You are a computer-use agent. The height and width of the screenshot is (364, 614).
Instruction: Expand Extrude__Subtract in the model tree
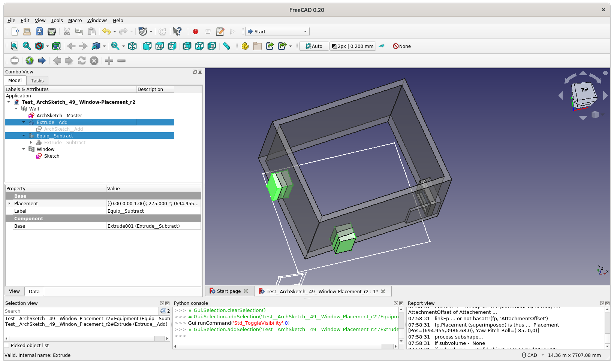point(31,142)
